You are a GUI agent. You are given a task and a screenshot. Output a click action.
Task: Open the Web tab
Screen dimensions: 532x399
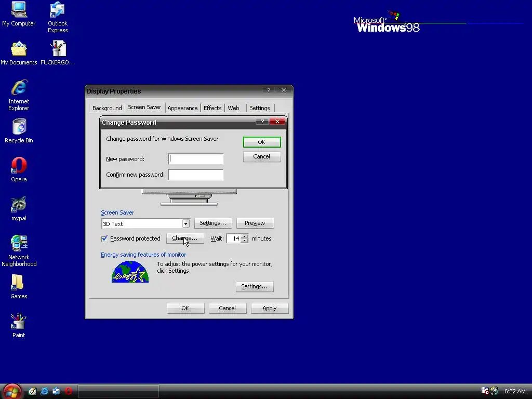point(233,108)
